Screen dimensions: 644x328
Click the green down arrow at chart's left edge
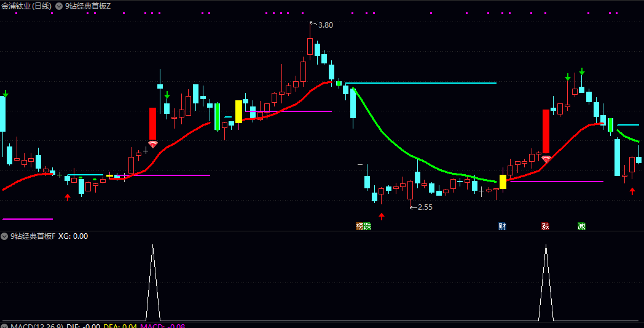tap(6, 94)
